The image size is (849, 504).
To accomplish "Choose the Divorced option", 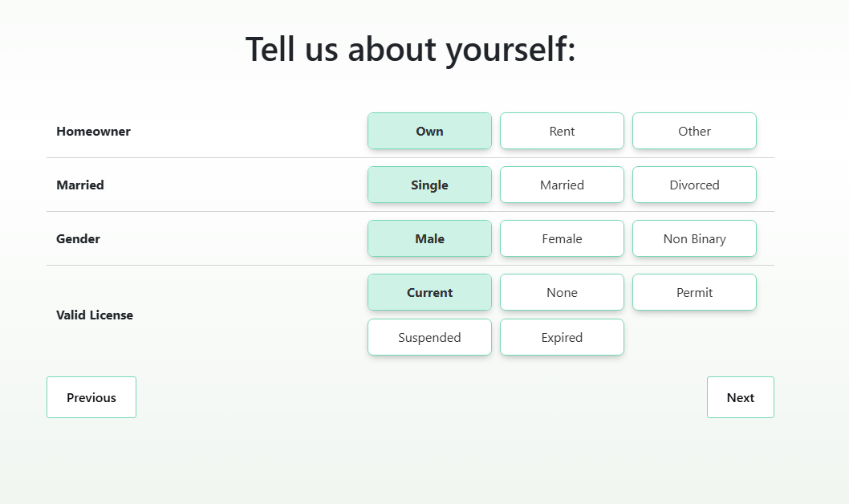I will tap(694, 185).
